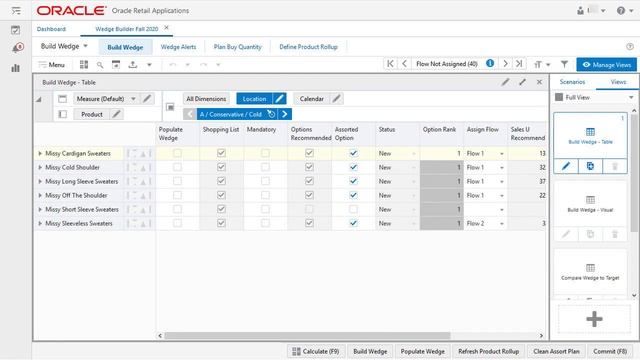Click the Clean Assort Plan button
The height and width of the screenshot is (360, 640).
pyautogui.click(x=556, y=351)
